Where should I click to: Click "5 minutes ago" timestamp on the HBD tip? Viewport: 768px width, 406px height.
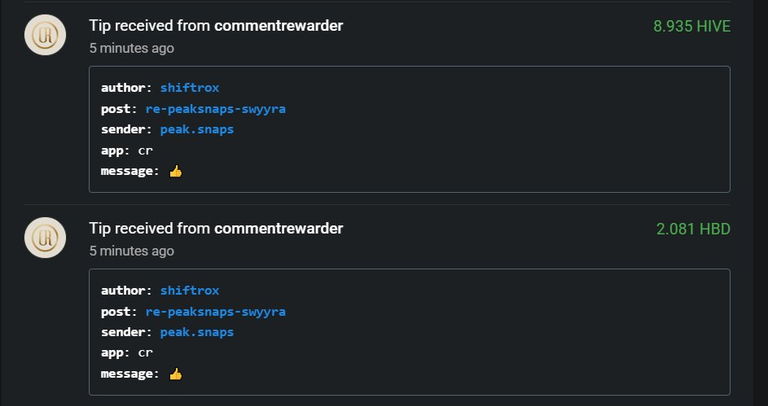[x=131, y=251]
